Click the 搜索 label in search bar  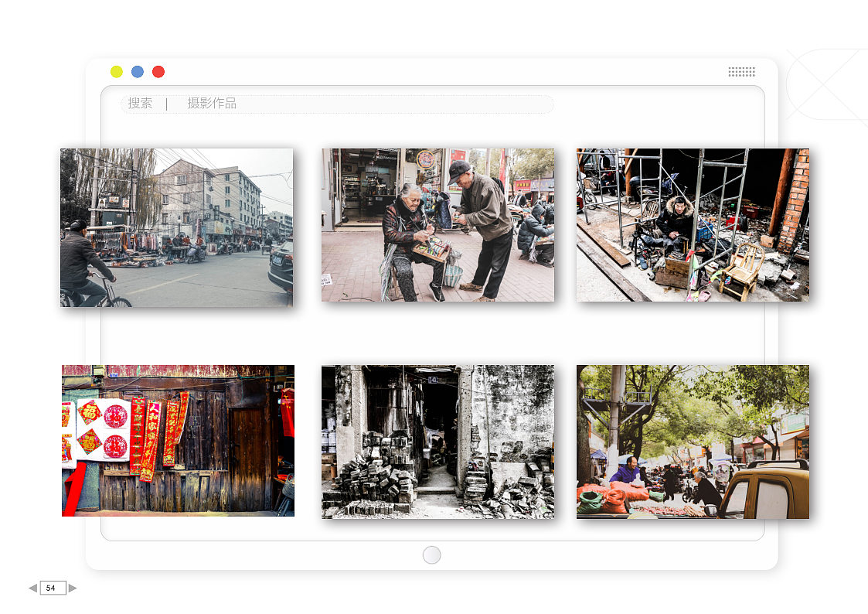(x=140, y=103)
